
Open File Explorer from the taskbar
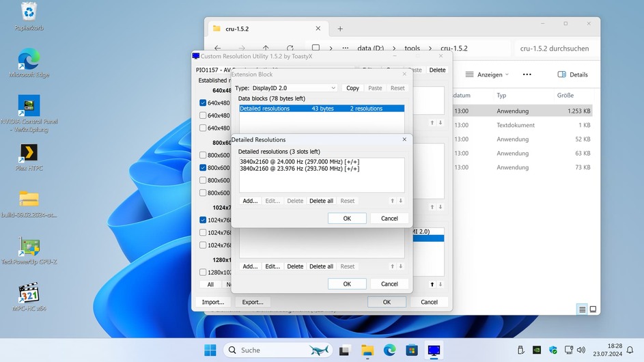coord(367,350)
